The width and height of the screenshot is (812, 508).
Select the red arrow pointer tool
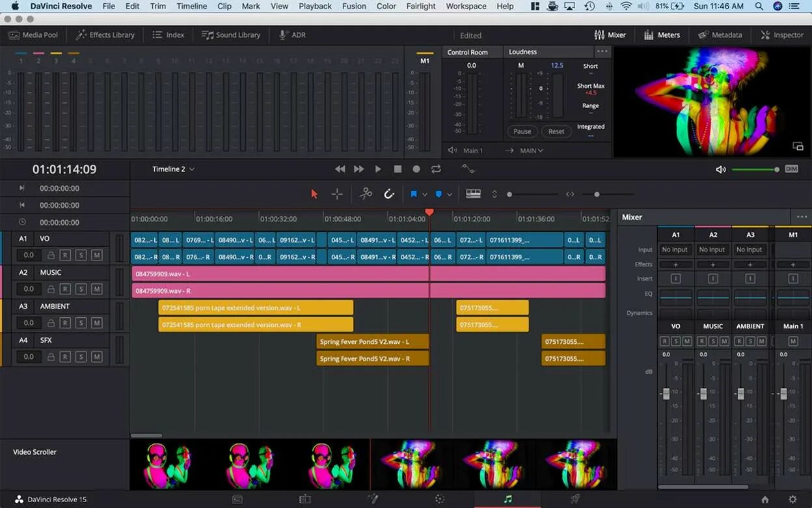[x=314, y=194]
